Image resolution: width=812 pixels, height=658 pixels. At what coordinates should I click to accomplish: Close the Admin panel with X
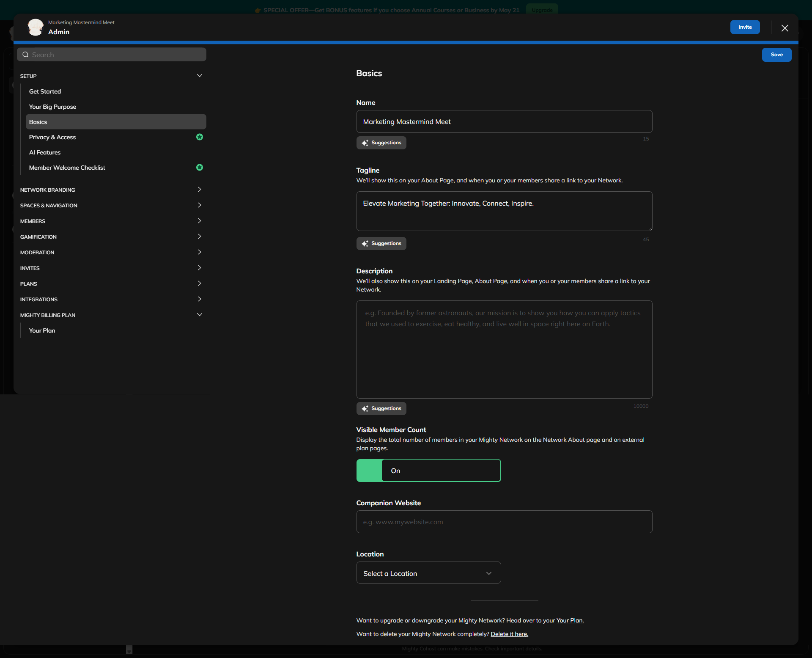click(x=785, y=28)
